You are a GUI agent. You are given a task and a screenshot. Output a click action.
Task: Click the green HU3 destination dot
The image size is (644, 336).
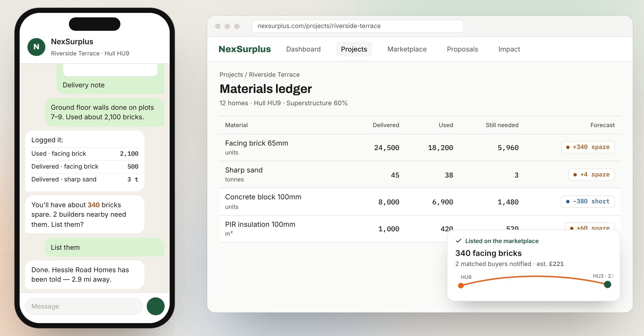tap(608, 284)
